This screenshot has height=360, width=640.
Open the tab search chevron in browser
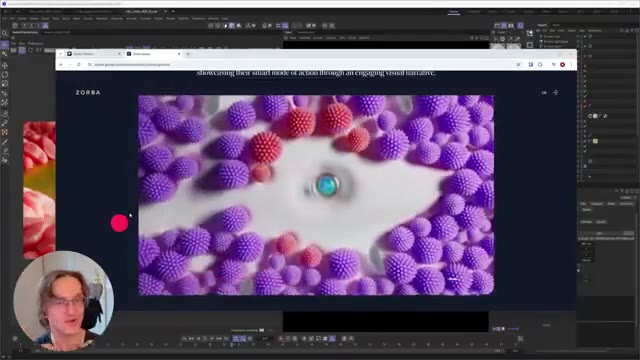click(61, 54)
